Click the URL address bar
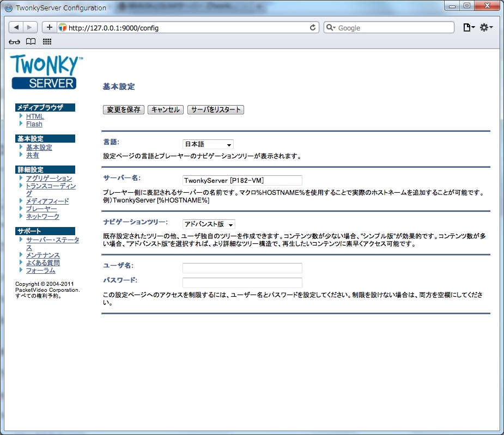Image resolution: width=504 pixels, height=435 pixels. [188, 28]
